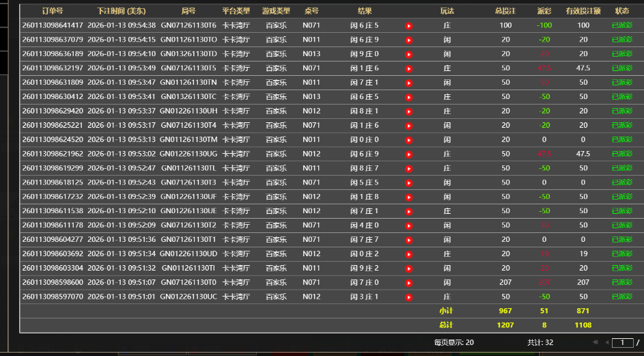Go to first page using double-arrow

(x=595, y=342)
